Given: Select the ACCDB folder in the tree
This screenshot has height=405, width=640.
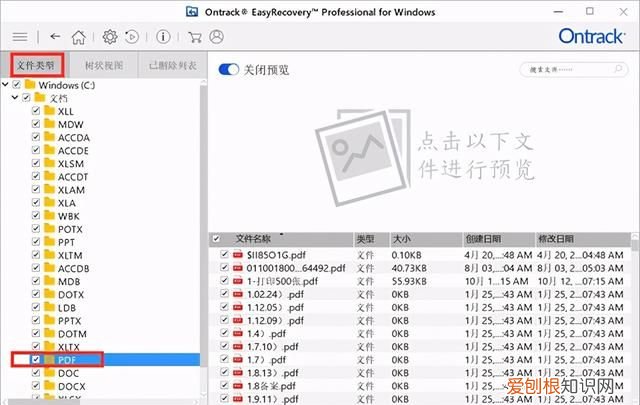Looking at the screenshot, I should click(73, 268).
